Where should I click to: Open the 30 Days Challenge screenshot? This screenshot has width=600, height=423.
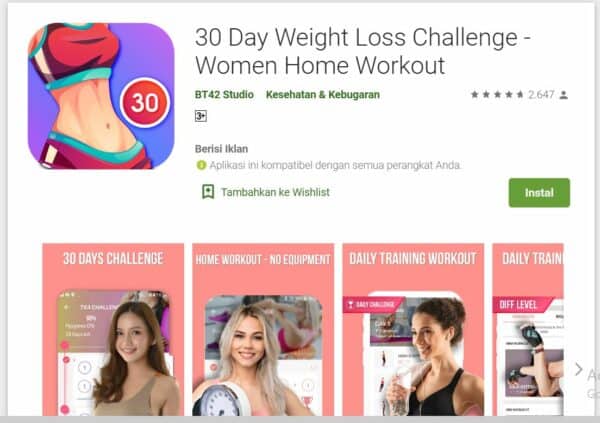click(113, 329)
